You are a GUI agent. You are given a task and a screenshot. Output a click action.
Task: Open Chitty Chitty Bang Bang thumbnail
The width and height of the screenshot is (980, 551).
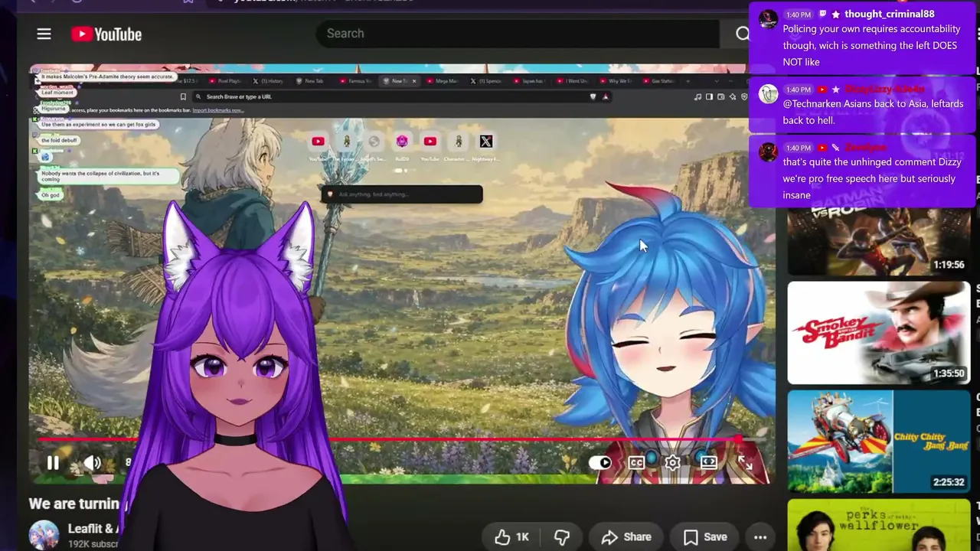pyautogui.click(x=879, y=442)
